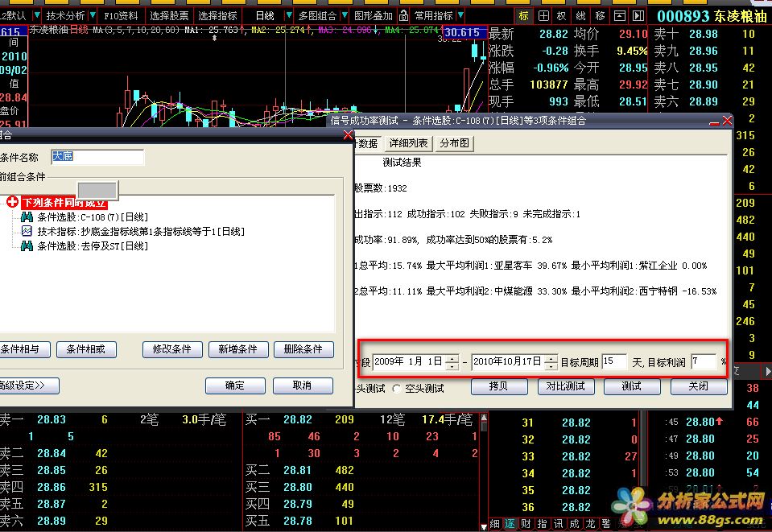Screen dimensions: 772x532
Task: Open the 日线 period dropdown arrow
Action: (289, 16)
